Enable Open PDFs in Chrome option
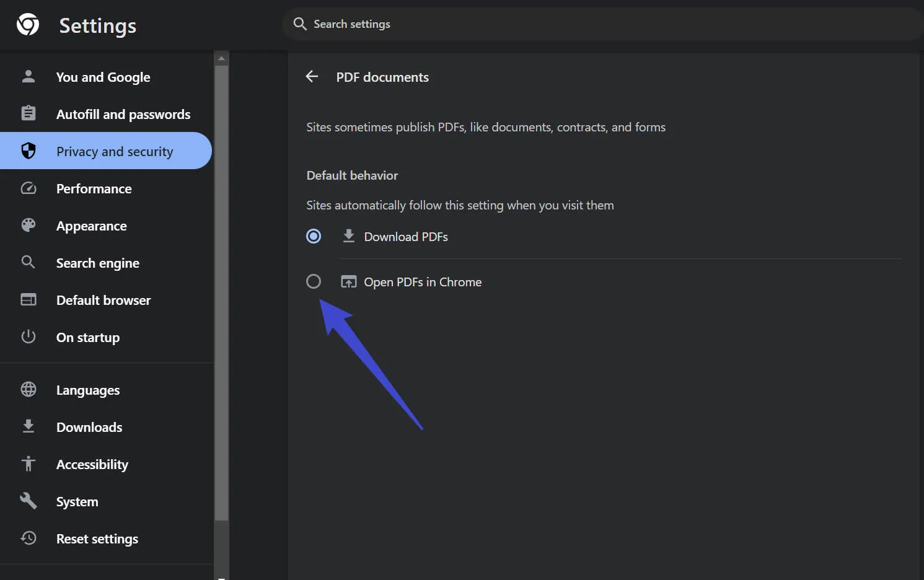 [314, 281]
